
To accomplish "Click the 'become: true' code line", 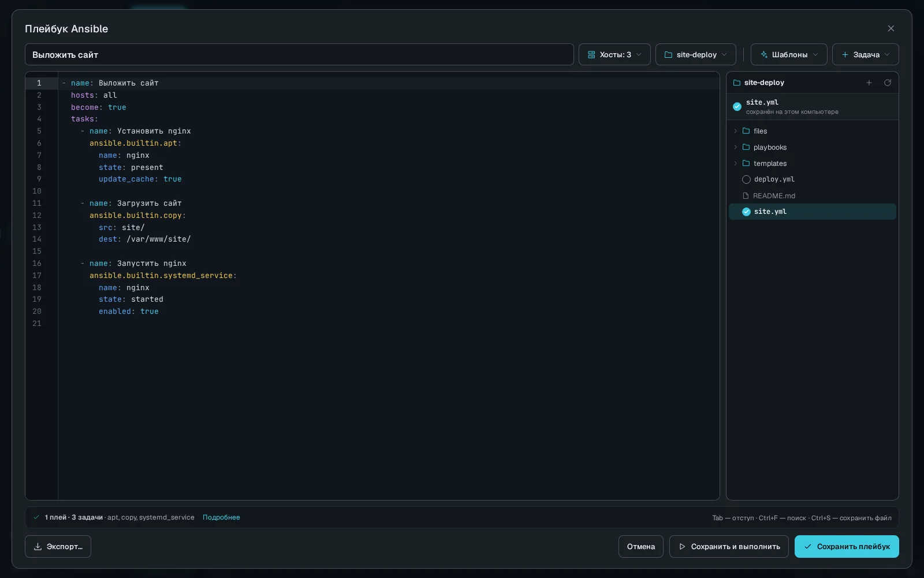I will pos(99,108).
